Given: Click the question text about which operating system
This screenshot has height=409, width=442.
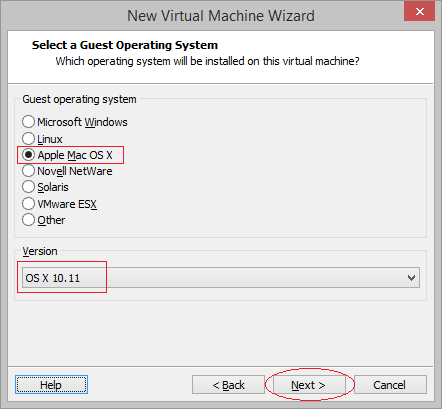Looking at the screenshot, I should (207, 61).
